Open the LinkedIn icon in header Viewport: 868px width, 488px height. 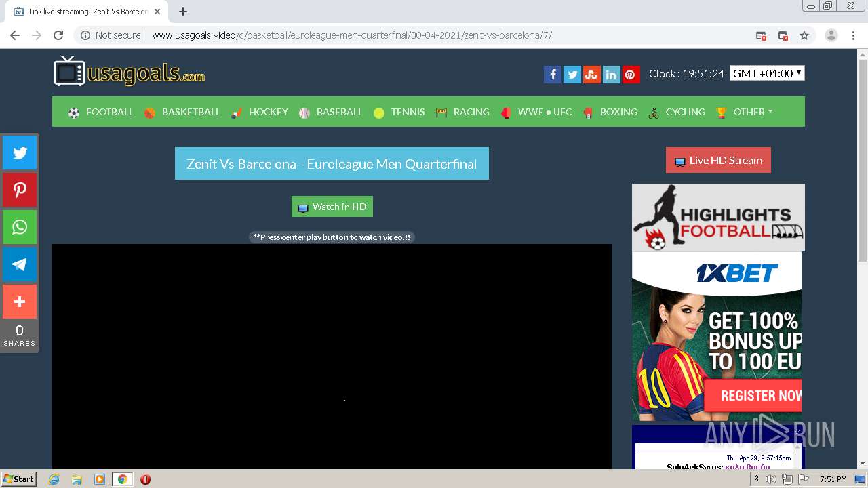[x=611, y=75]
